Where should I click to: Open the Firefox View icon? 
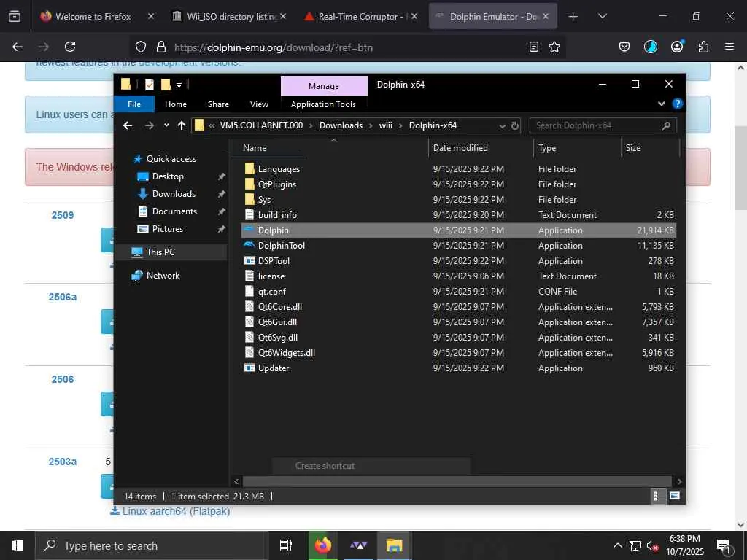(x=15, y=16)
